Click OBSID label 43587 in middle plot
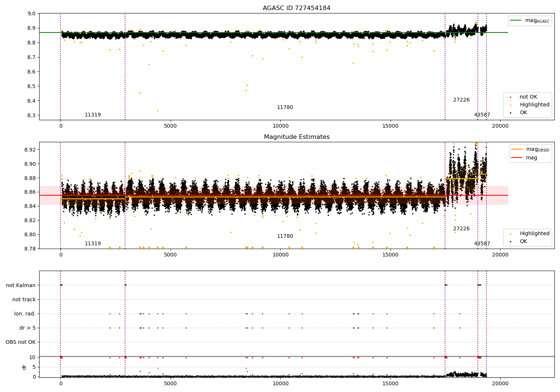This screenshot has width=560, height=392. click(482, 244)
